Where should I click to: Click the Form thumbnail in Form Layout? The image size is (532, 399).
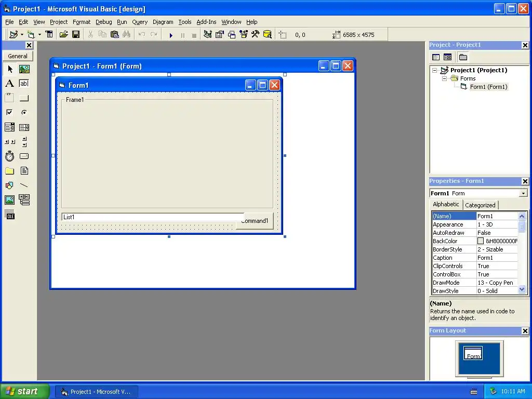pos(473,353)
